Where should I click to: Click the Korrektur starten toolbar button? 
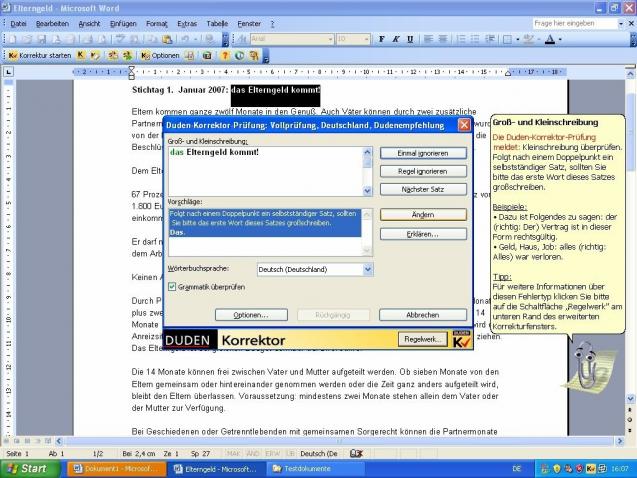(39, 56)
